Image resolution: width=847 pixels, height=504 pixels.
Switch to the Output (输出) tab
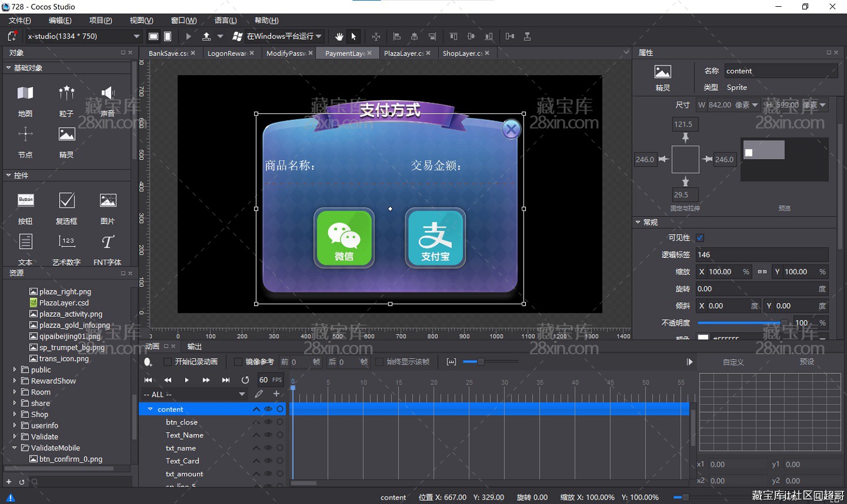click(194, 347)
